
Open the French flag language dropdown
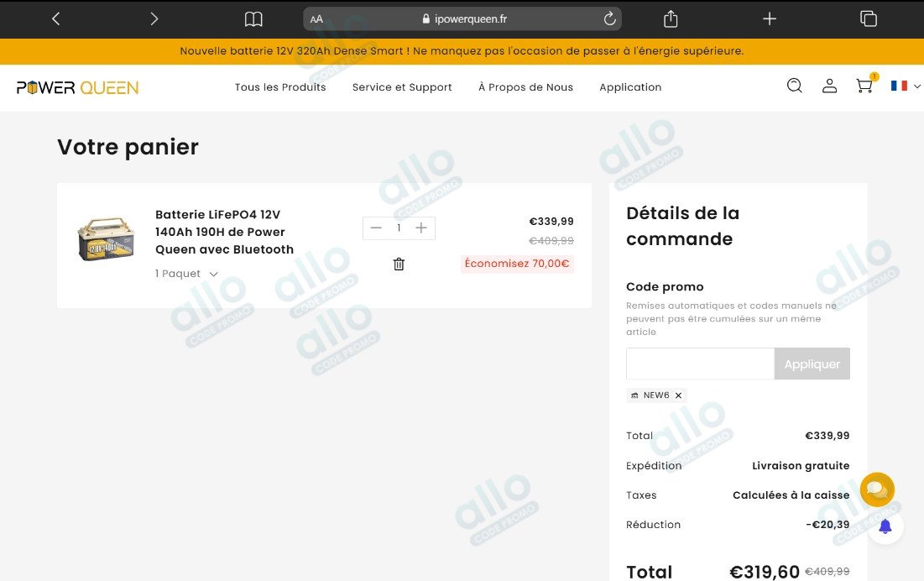pos(906,86)
